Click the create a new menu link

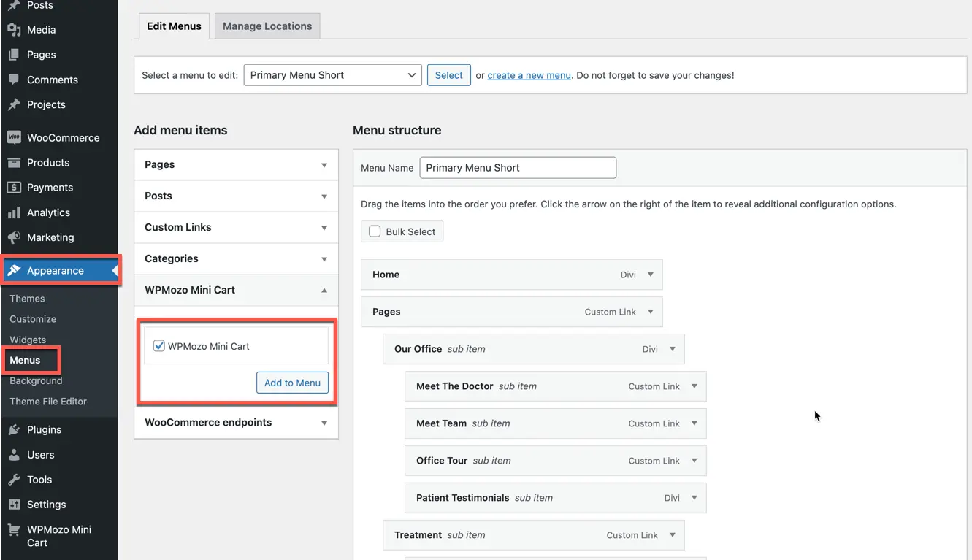(x=529, y=75)
